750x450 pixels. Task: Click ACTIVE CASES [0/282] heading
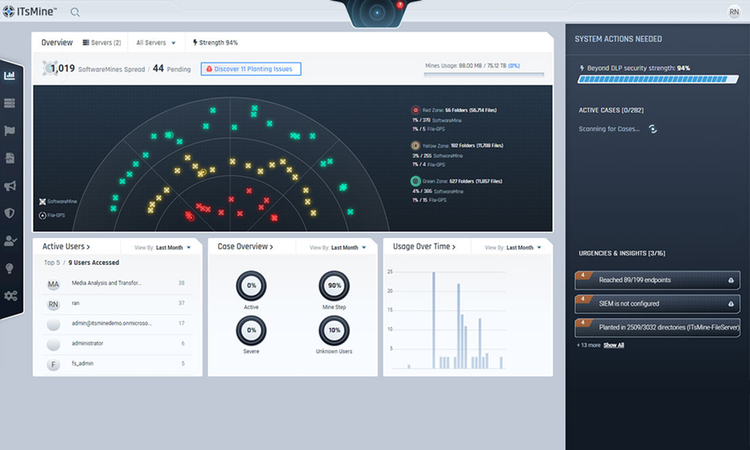[611, 110]
